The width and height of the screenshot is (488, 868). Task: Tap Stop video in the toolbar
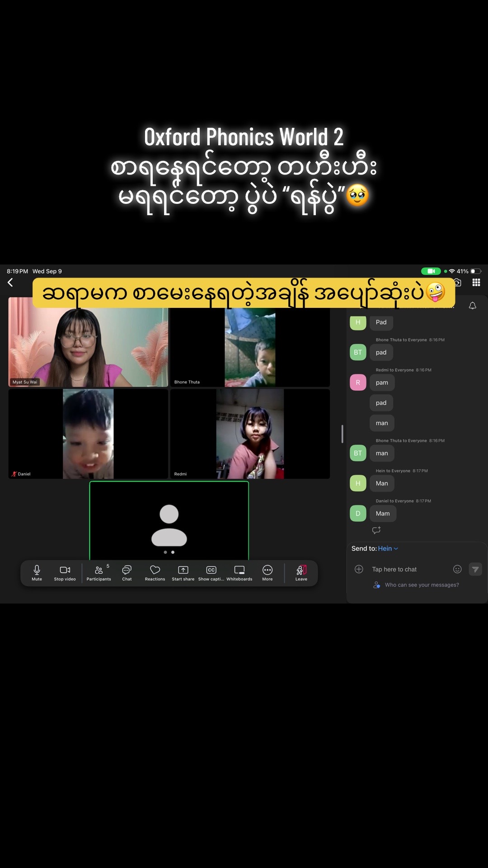point(65,573)
